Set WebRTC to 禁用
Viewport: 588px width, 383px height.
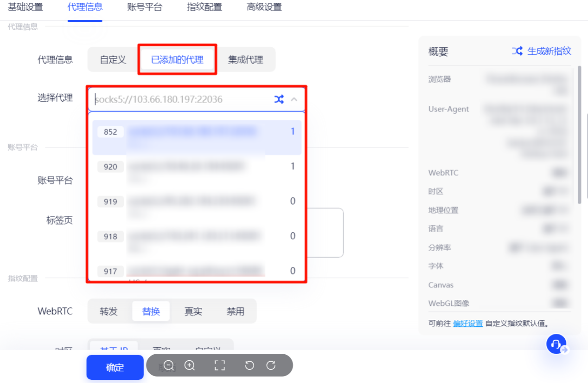pos(236,312)
